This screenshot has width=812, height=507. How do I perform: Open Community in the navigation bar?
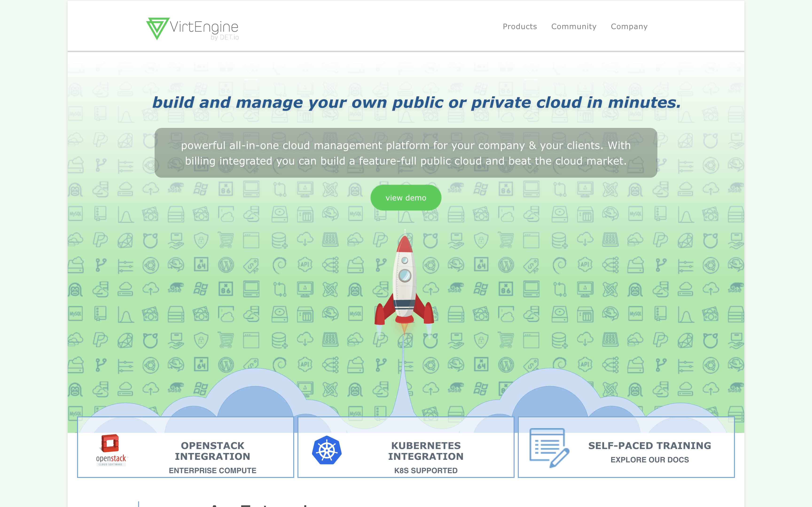(x=574, y=26)
